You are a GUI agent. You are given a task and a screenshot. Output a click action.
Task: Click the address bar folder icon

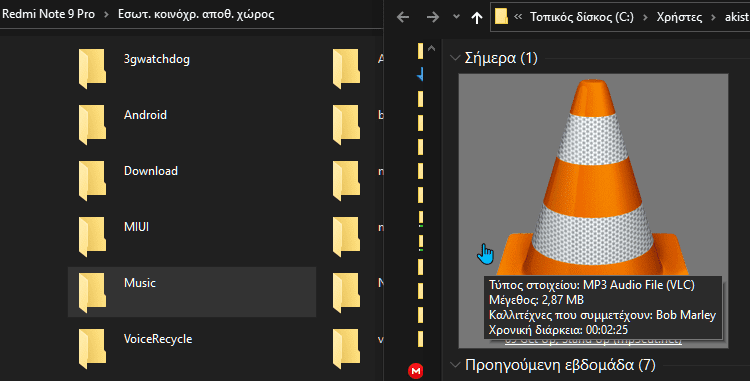(x=501, y=17)
